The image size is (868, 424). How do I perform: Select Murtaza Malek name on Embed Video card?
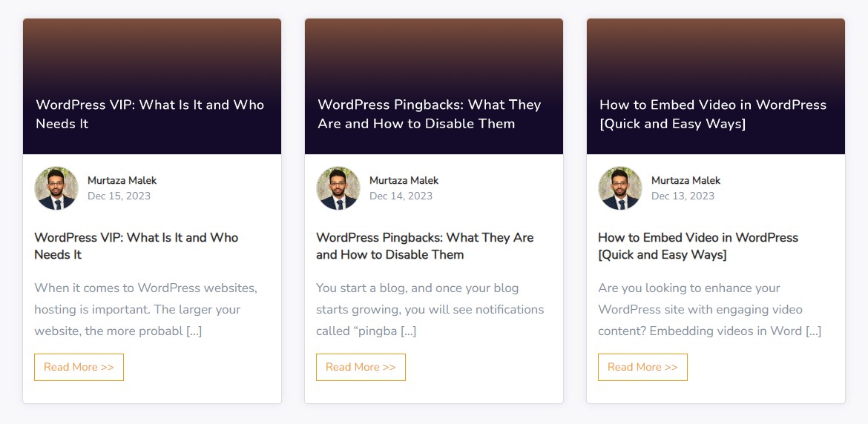coord(686,180)
